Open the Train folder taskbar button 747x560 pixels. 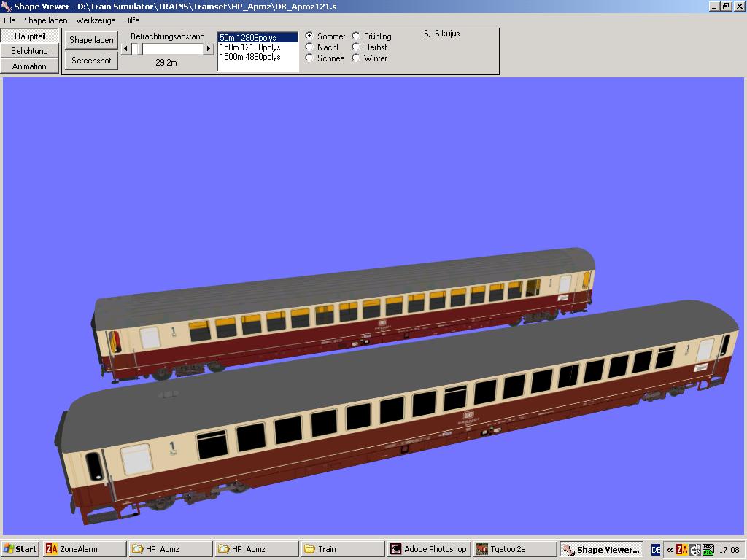(341, 549)
